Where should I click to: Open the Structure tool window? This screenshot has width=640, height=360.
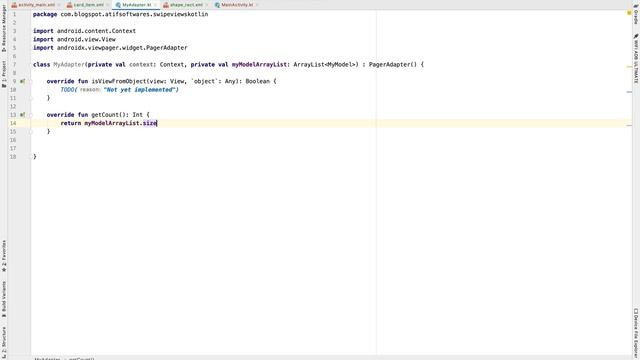point(4,342)
